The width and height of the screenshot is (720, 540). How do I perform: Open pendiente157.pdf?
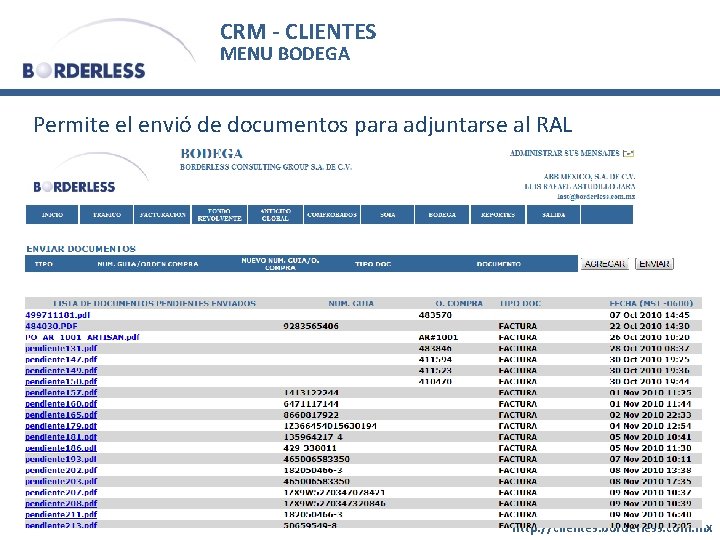click(61, 393)
